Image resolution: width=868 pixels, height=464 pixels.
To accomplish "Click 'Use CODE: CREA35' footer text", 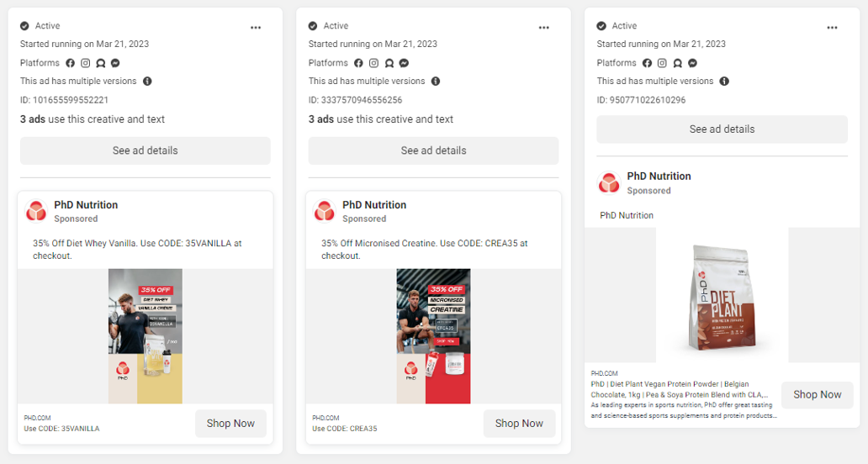I will pyautogui.click(x=344, y=429).
